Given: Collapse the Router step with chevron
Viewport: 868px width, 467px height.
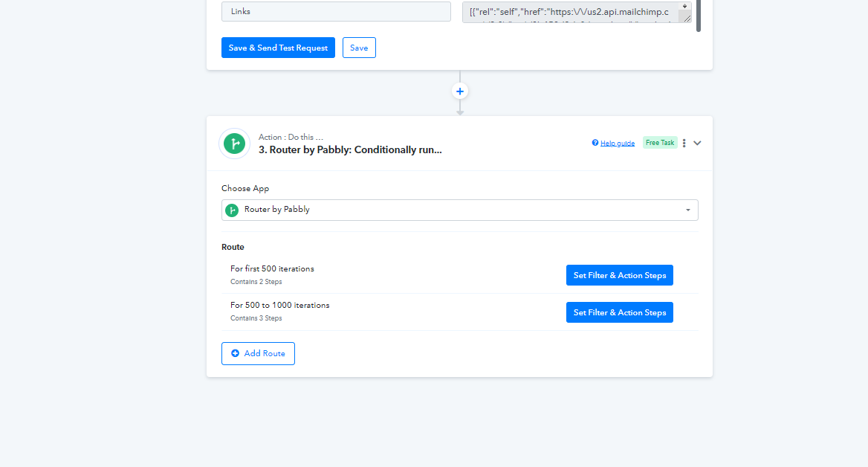Looking at the screenshot, I should point(697,143).
